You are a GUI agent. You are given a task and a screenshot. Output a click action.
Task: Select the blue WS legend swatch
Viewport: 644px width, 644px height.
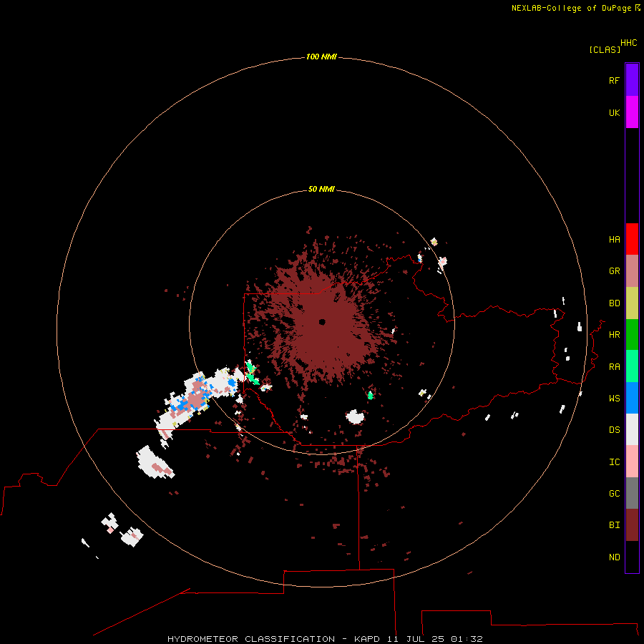tap(632, 398)
